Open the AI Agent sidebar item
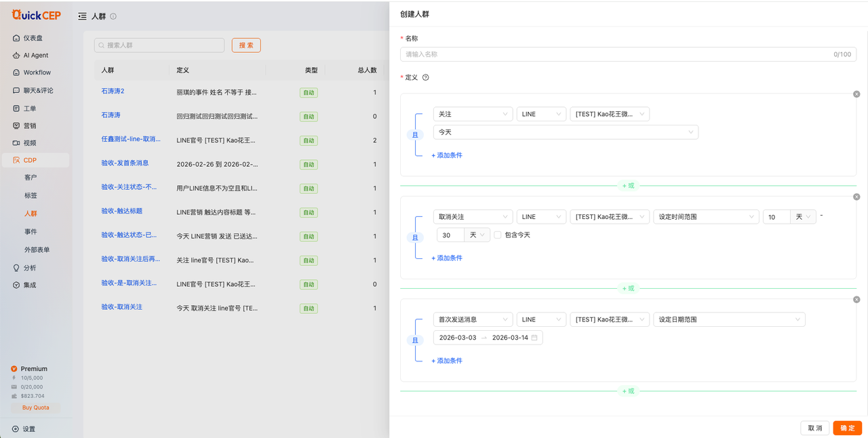The image size is (868, 438). (x=35, y=56)
